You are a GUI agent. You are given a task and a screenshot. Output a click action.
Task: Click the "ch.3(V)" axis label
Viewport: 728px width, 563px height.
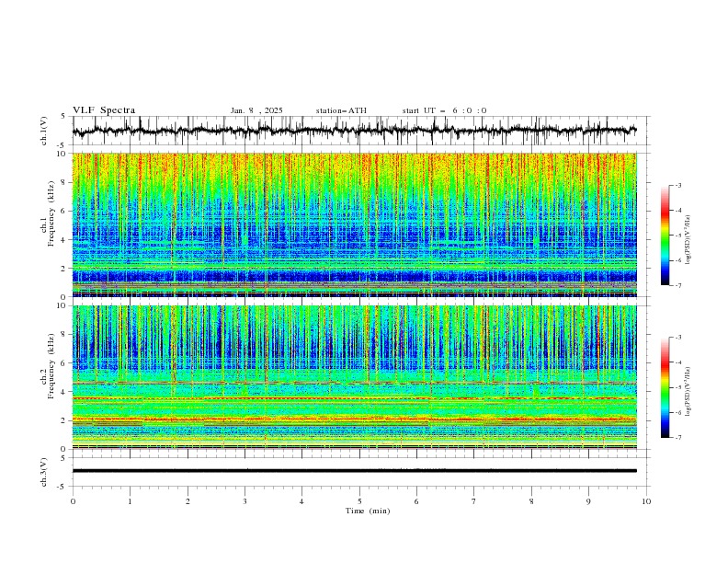(44, 472)
